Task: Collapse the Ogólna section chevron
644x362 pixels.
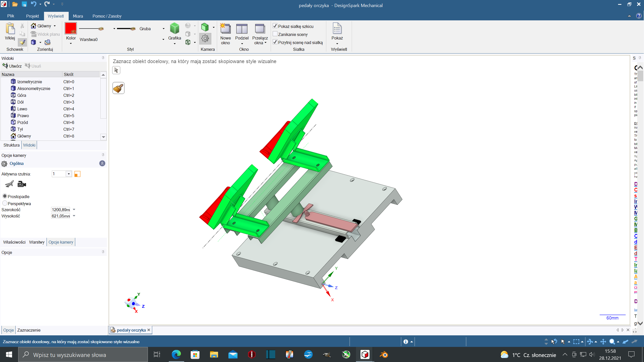Action: 102,163
